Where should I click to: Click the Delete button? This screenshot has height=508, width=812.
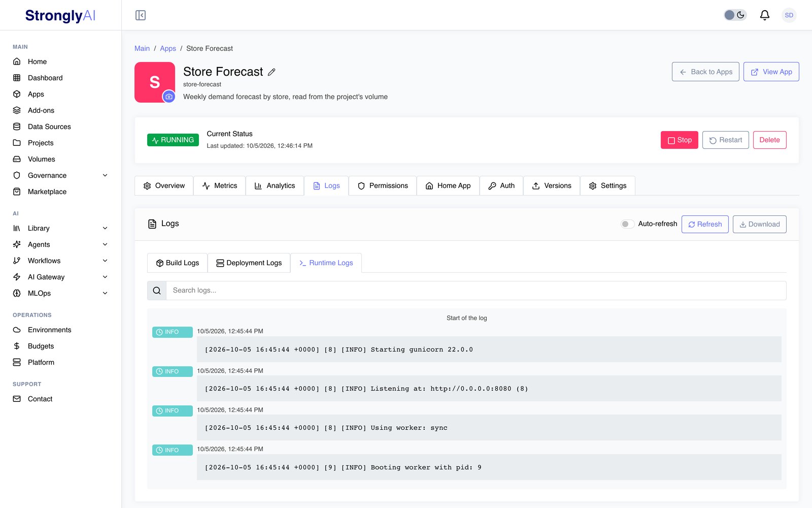[x=770, y=140]
